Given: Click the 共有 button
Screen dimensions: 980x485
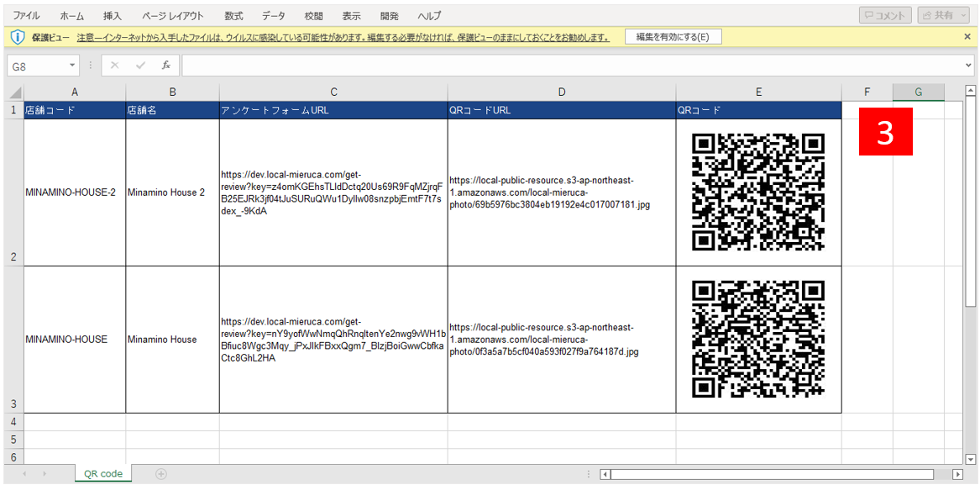Looking at the screenshot, I should click(x=942, y=16).
